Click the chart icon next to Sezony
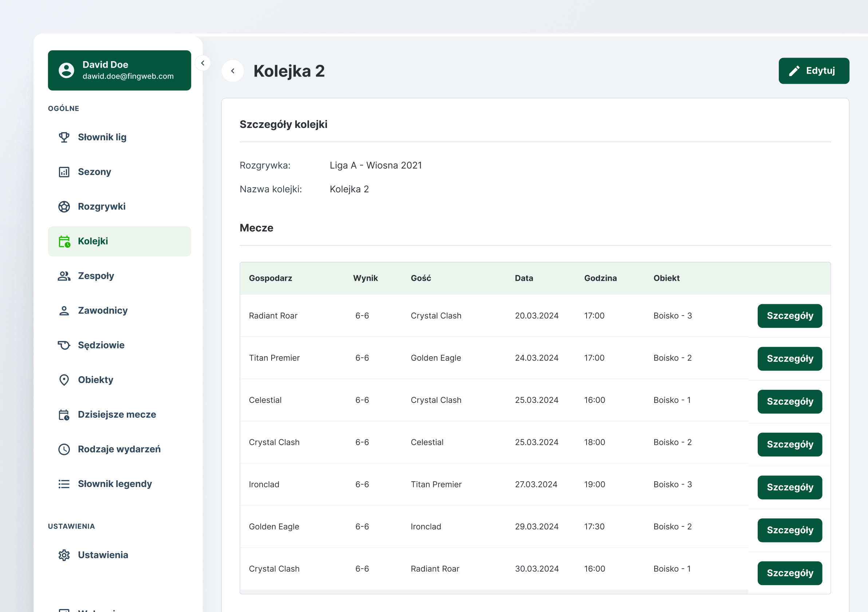 point(64,172)
